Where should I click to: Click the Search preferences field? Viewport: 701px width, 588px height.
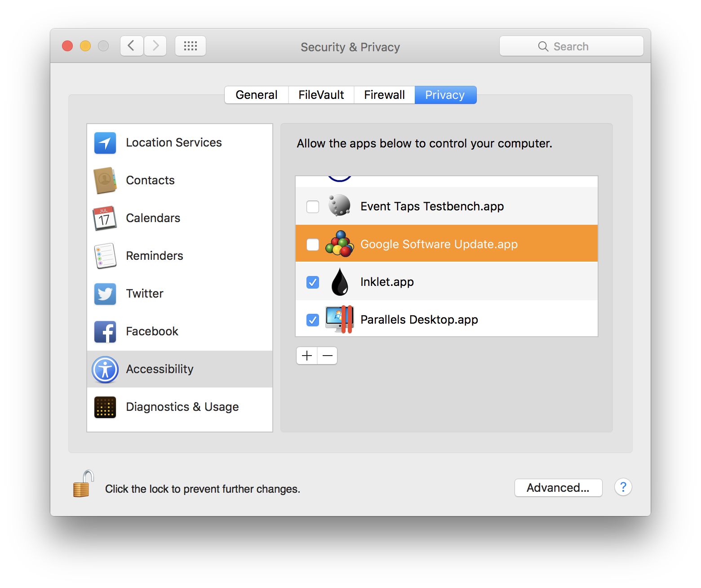(571, 46)
